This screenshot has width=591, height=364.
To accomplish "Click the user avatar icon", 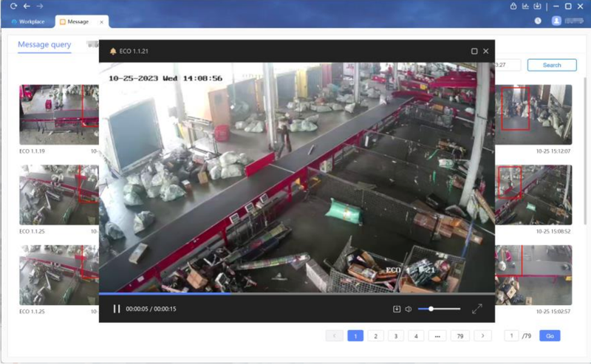I will (x=556, y=21).
